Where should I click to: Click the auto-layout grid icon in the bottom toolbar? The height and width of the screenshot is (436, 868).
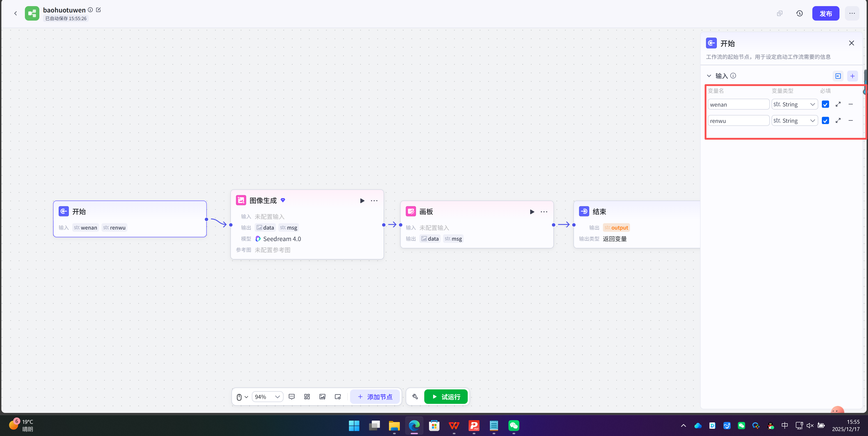coord(307,397)
